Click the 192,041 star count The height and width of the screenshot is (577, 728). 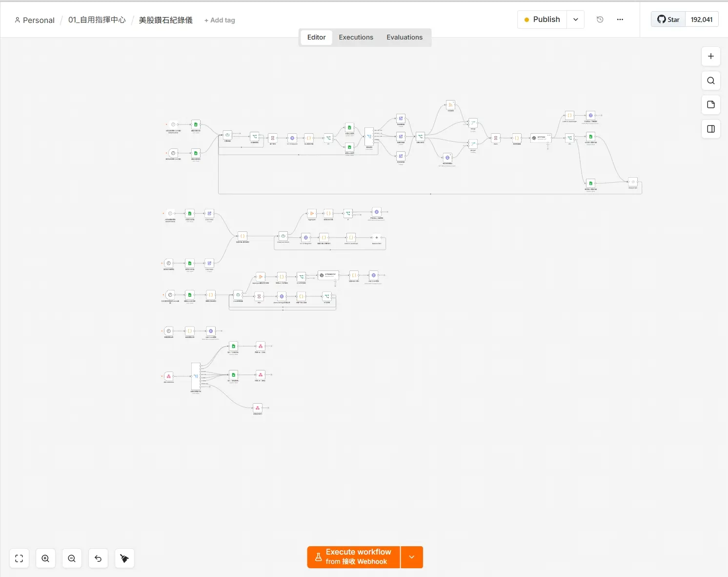point(702,20)
